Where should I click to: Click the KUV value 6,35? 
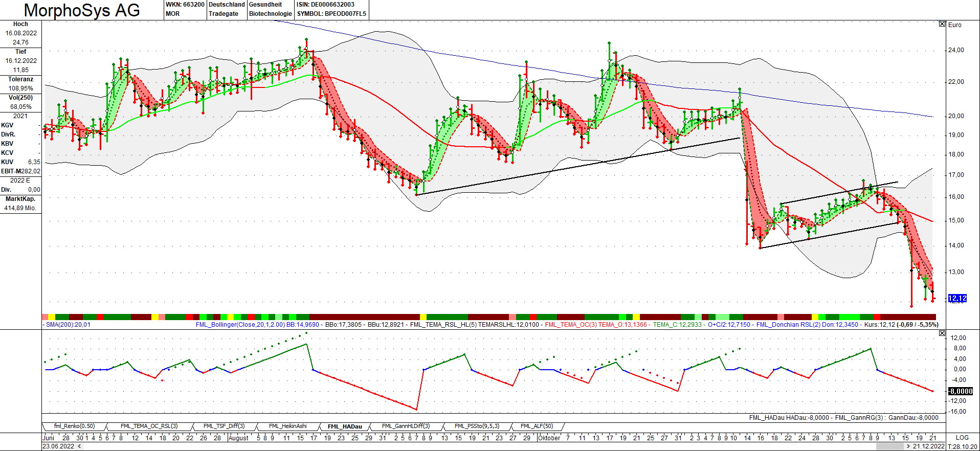(x=34, y=162)
